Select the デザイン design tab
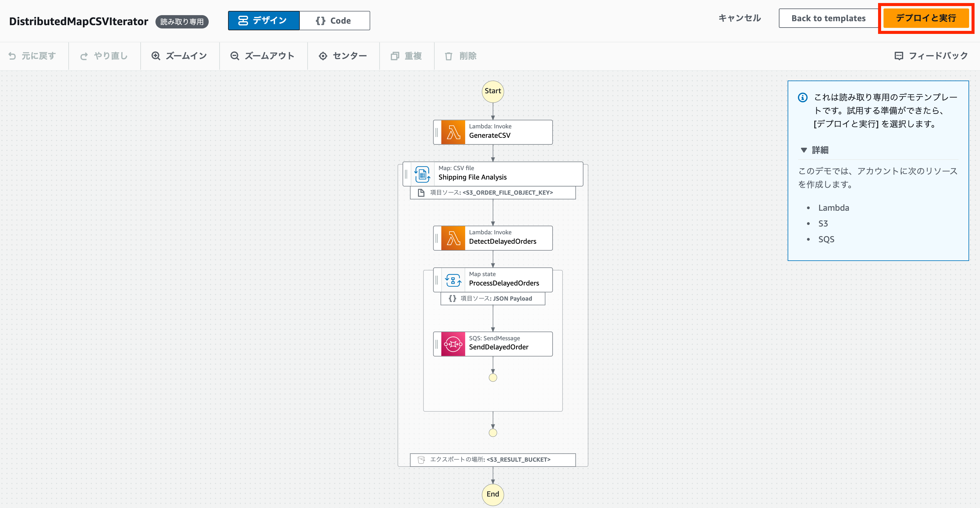This screenshot has width=980, height=508. 263,21
